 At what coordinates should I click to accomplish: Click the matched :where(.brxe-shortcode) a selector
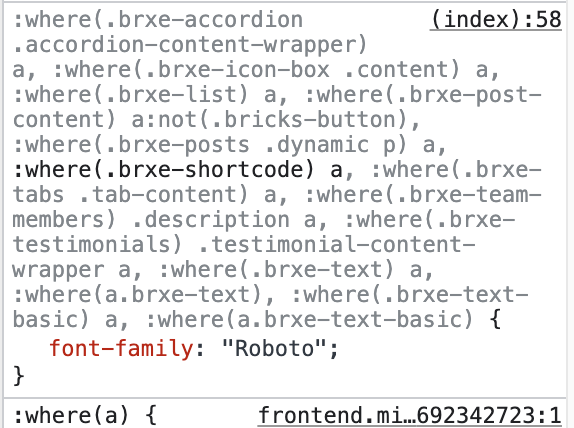point(178,170)
